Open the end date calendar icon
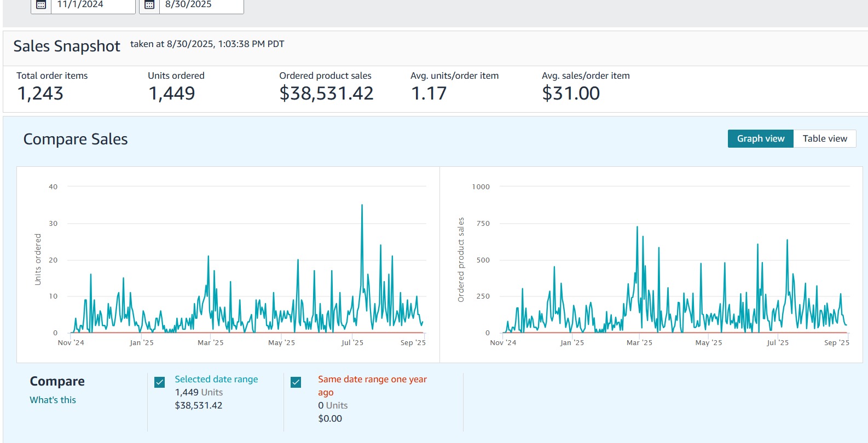The width and height of the screenshot is (868, 443). [149, 5]
